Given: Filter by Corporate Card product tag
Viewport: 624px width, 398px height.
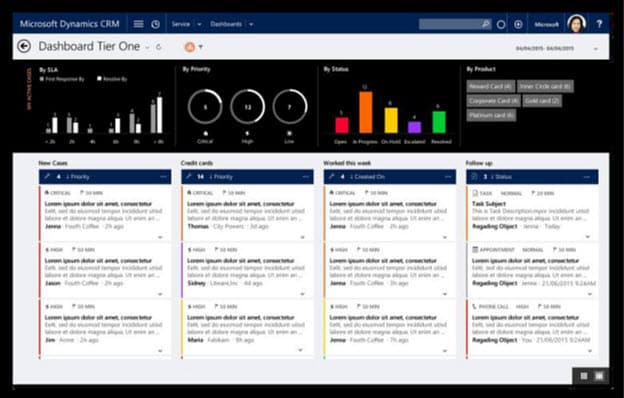Looking at the screenshot, I should tap(493, 101).
